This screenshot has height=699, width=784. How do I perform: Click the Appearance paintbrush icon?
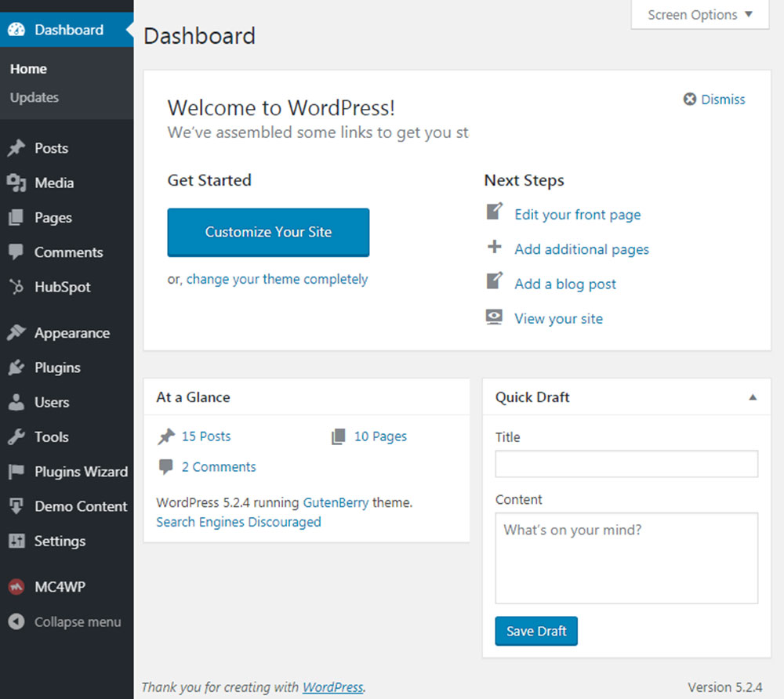click(x=16, y=333)
